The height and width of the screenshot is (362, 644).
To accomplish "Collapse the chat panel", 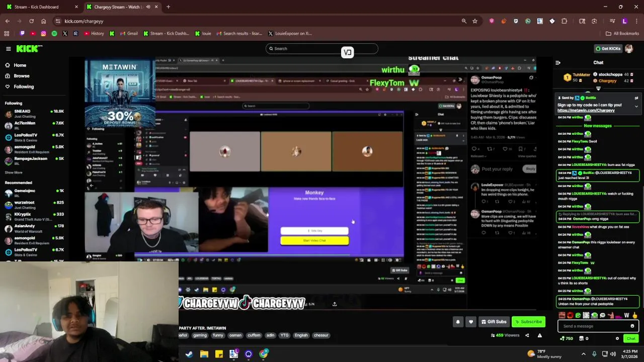I will pyautogui.click(x=558, y=63).
